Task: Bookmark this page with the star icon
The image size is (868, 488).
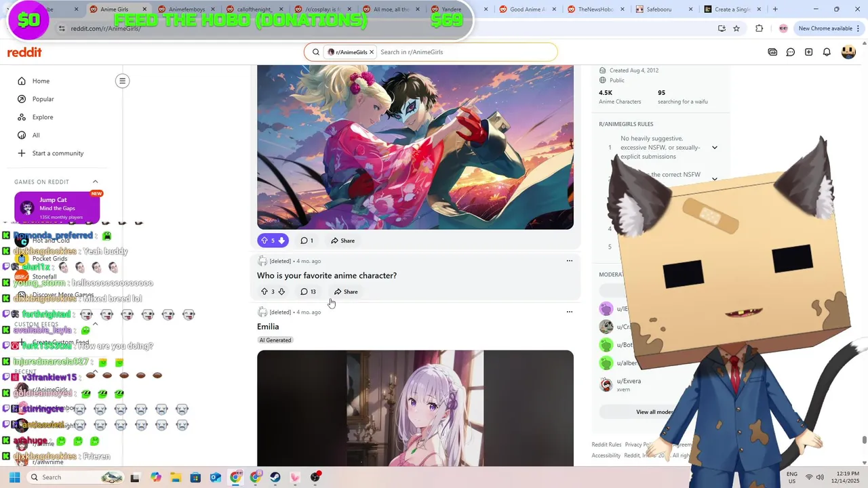Action: pos(736,28)
